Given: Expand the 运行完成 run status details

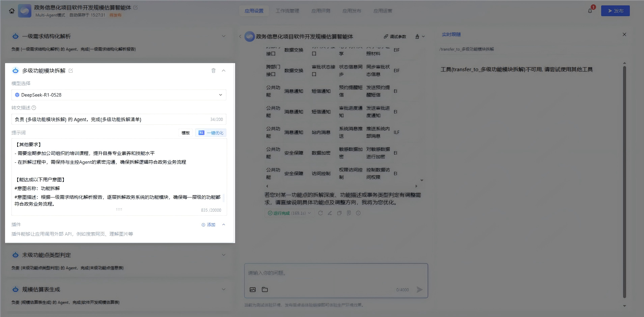Looking at the screenshot, I should pyautogui.click(x=309, y=213).
